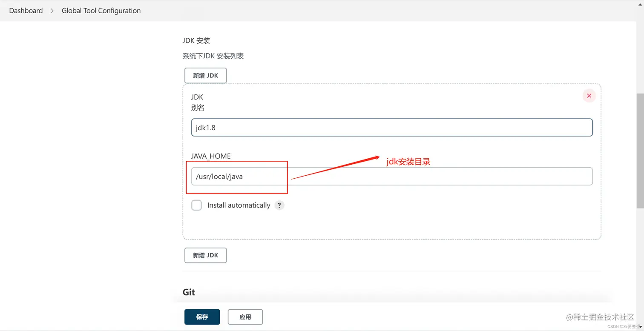Save configuration with 保存 button
The image size is (644, 331).
(x=202, y=317)
